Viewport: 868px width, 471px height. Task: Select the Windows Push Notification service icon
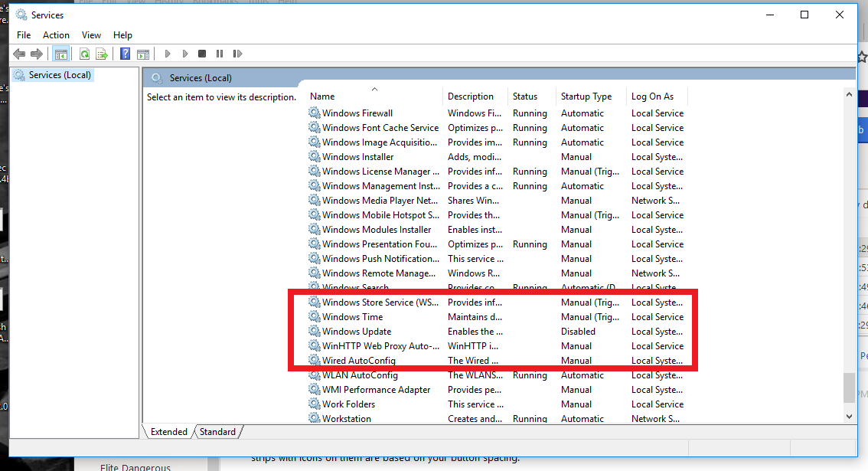315,258
